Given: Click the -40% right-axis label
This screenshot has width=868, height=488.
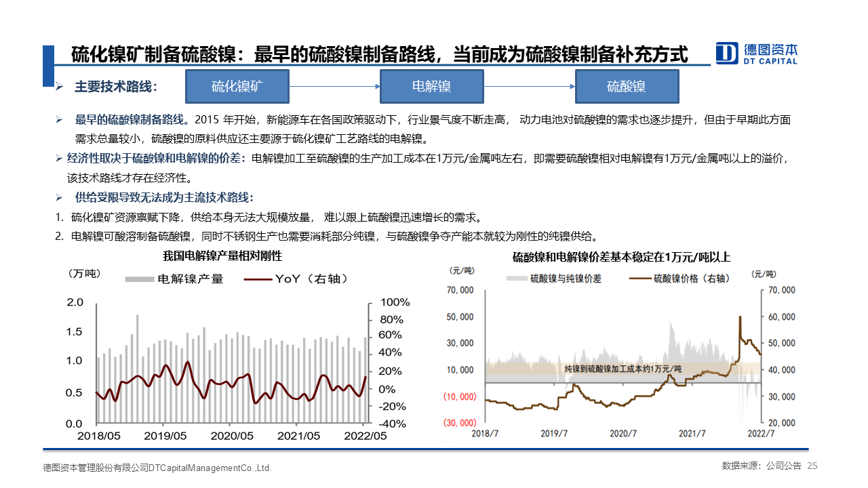Looking at the screenshot, I should pos(394,424).
